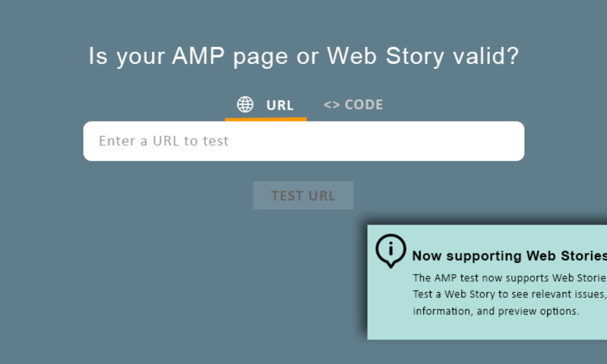Focus the Enter a URL to test field

(303, 141)
